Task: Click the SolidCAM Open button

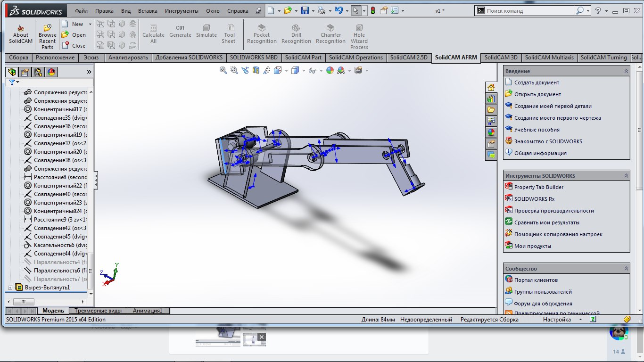Action: [x=74, y=35]
